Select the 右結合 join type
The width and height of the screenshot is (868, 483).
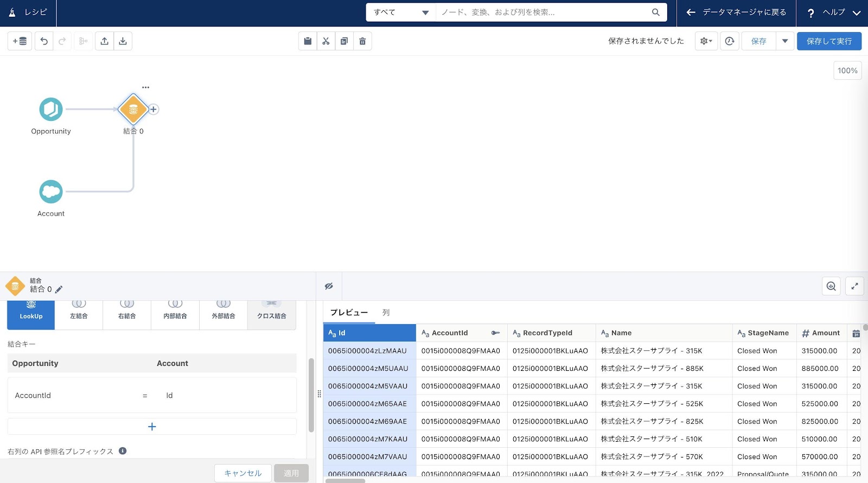[x=127, y=315]
